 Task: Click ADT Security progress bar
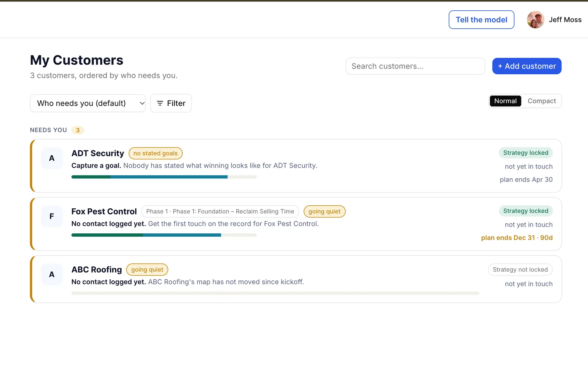coord(164,177)
